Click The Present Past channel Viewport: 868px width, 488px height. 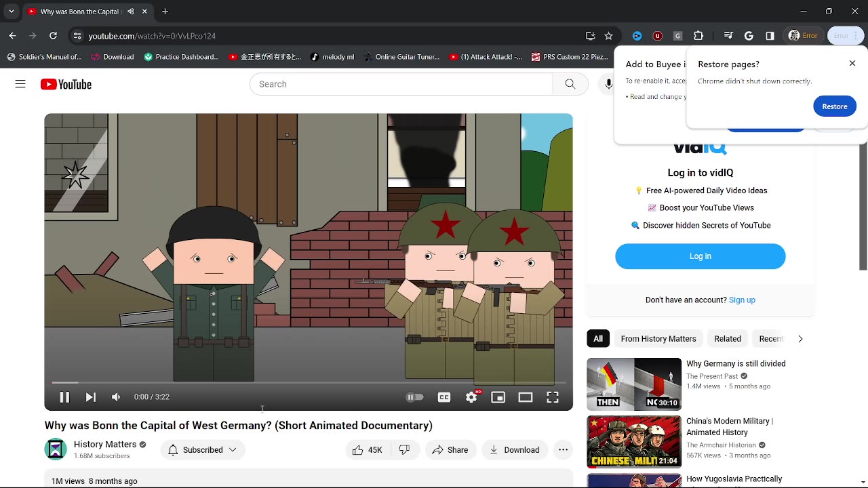click(x=712, y=376)
